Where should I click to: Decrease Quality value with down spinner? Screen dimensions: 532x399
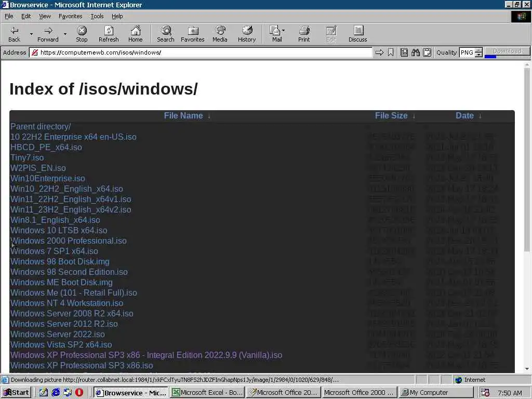478,55
